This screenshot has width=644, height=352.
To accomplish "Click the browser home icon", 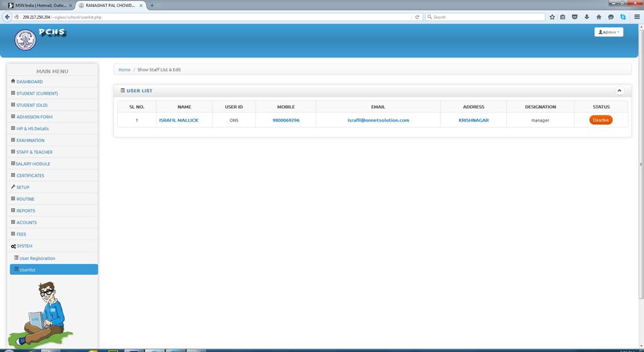I will point(598,17).
